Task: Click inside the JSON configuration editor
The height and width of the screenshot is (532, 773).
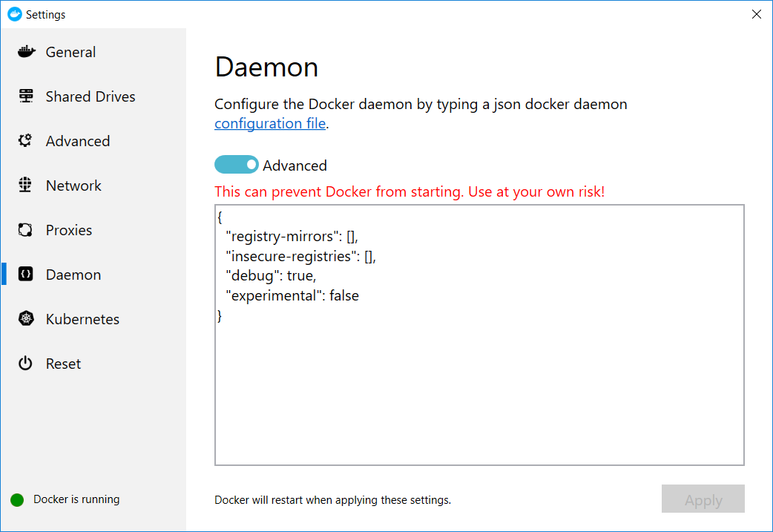Action: pos(478,334)
